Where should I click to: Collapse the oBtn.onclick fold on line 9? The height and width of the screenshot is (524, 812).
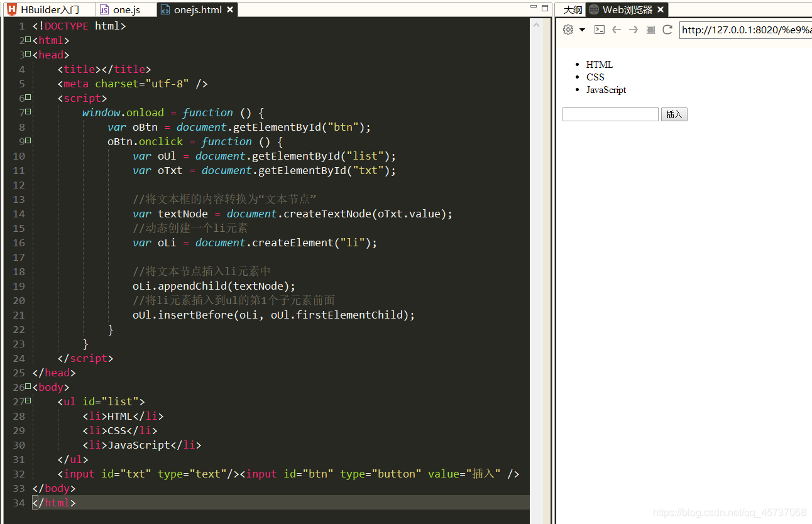(28, 141)
